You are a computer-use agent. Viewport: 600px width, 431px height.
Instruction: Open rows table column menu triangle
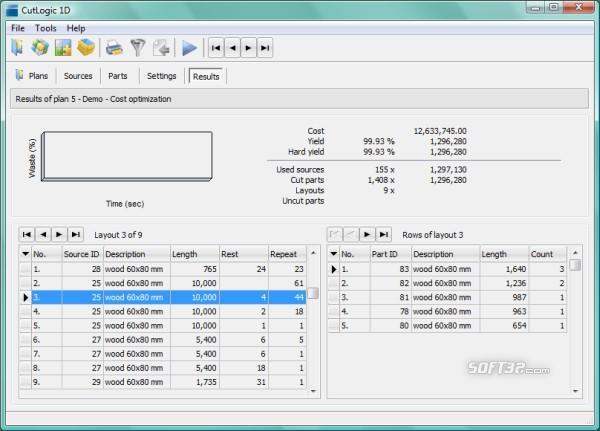click(334, 254)
